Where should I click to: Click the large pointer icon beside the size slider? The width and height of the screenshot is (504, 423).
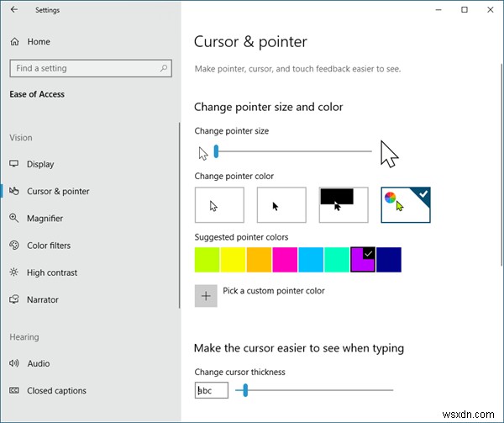coord(389,154)
